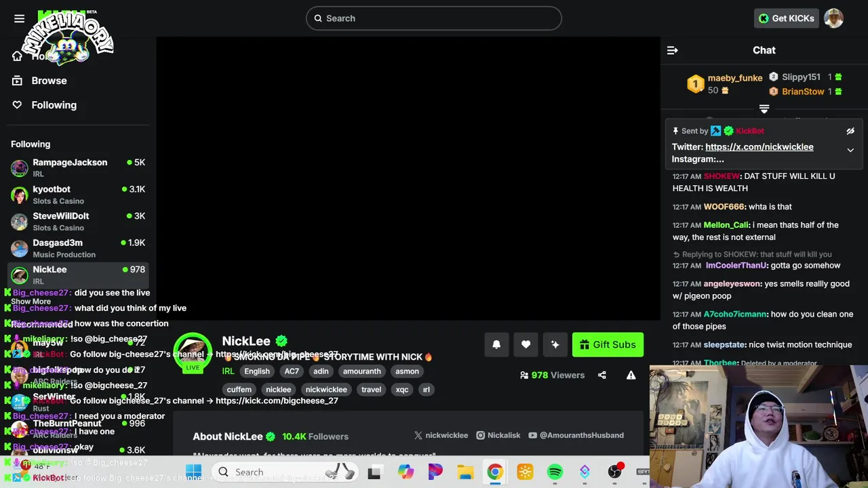The height and width of the screenshot is (488, 868).
Task: Select NickLee in Following list
Action: 78,274
